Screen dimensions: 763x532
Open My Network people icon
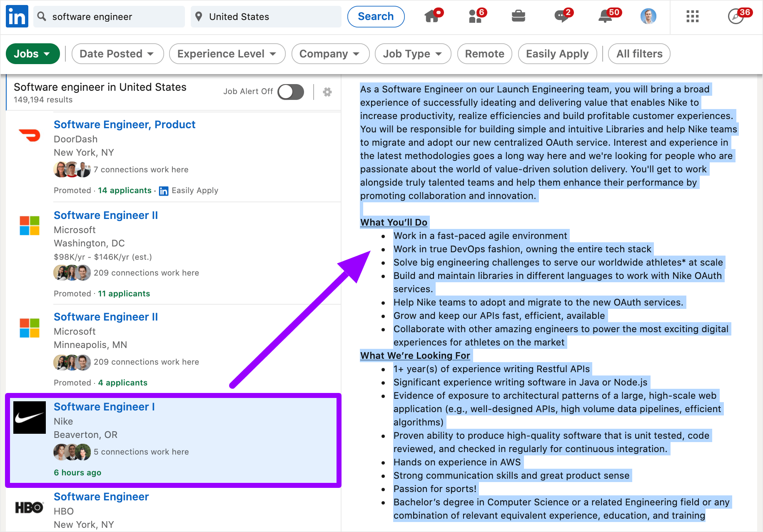(475, 17)
